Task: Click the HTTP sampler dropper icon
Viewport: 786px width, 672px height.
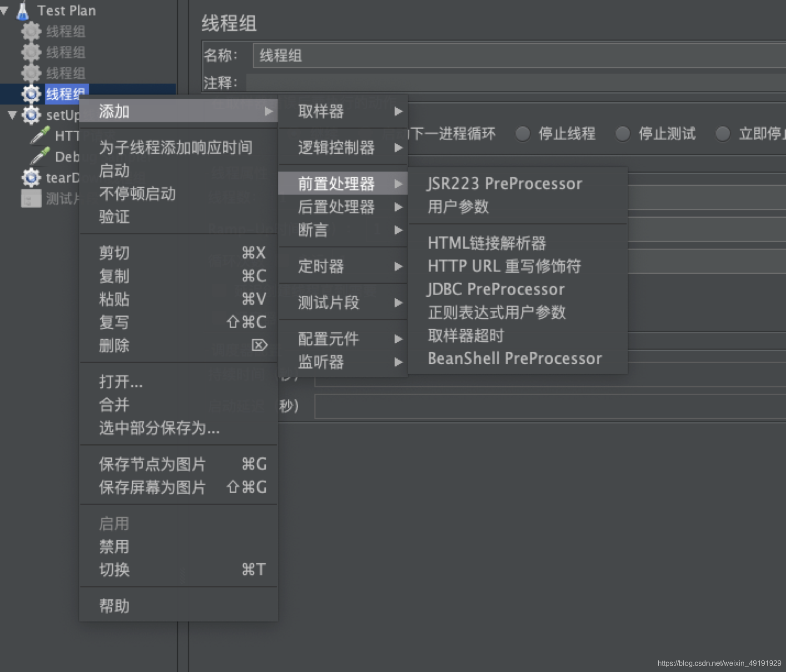Action: [x=40, y=135]
